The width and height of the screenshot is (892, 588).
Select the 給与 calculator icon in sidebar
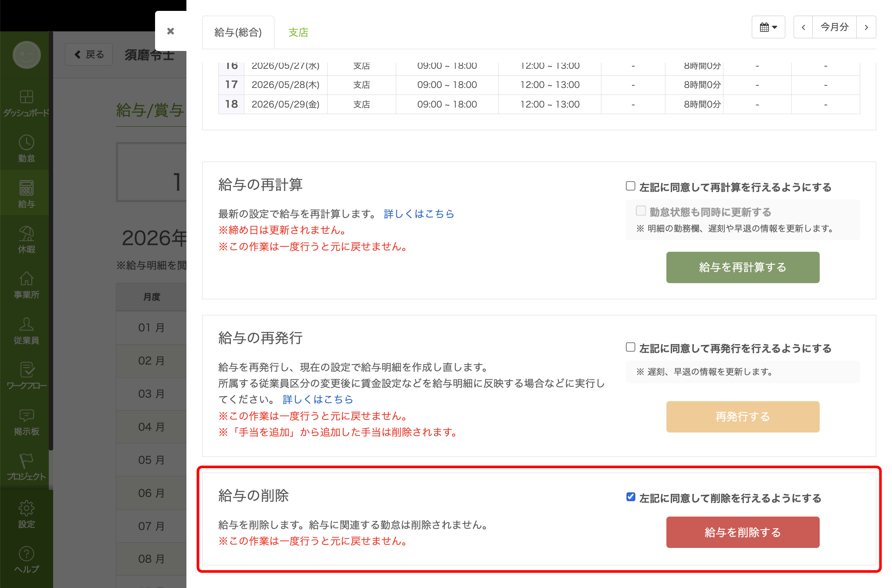click(27, 194)
